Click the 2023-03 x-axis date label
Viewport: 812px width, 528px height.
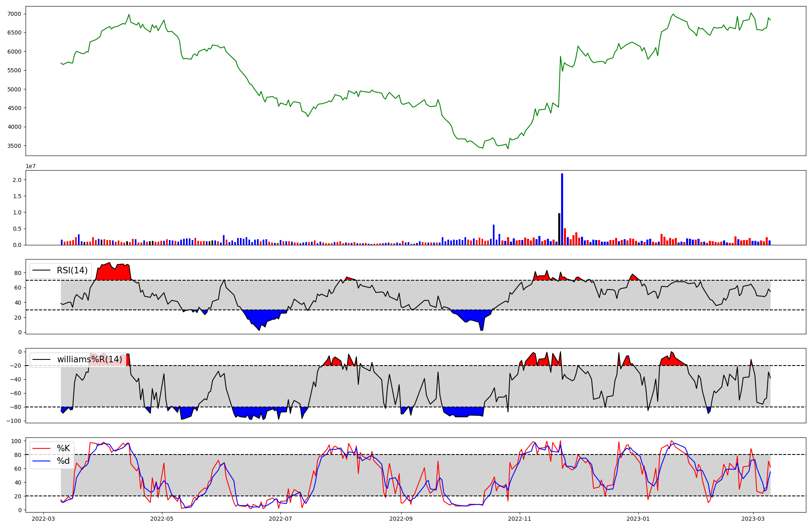[x=753, y=519]
